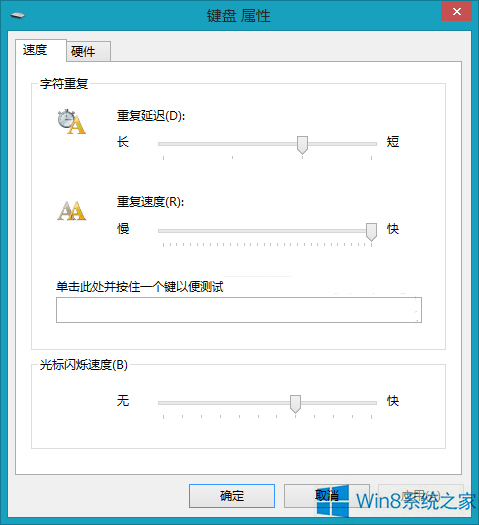Click the double-A repeat rate icon
Screen dimensions: 479x525
coord(72,211)
